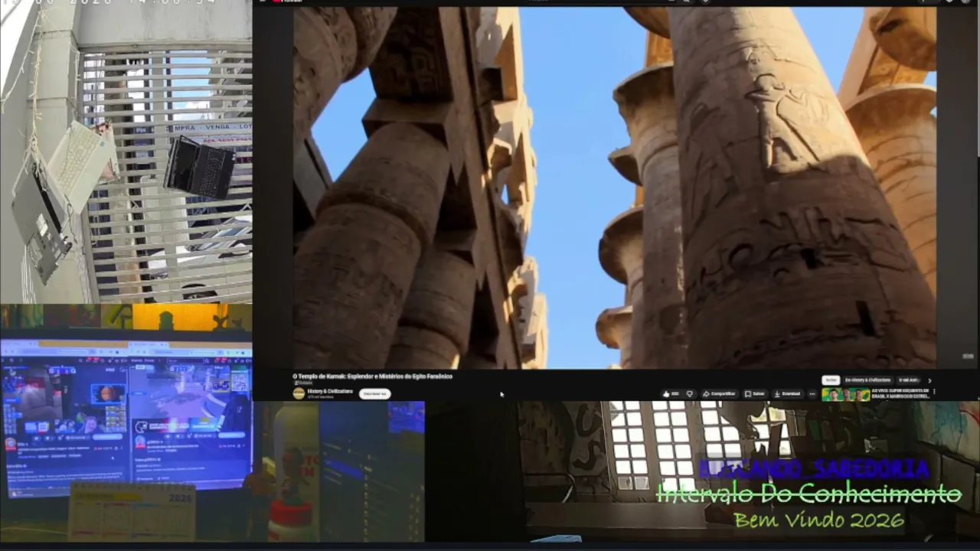Subscribe to History & Civilizations channel
The width and height of the screenshot is (980, 551).
[x=374, y=394]
